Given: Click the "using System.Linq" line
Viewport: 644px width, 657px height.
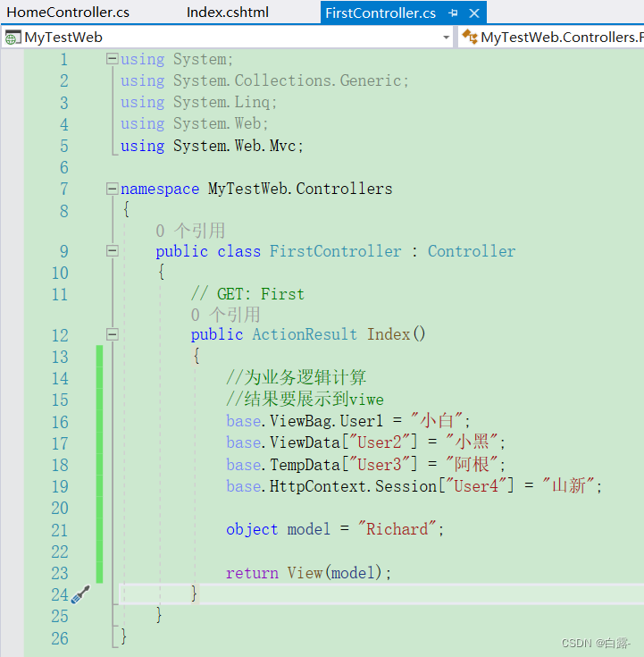Looking at the screenshot, I should 198,102.
